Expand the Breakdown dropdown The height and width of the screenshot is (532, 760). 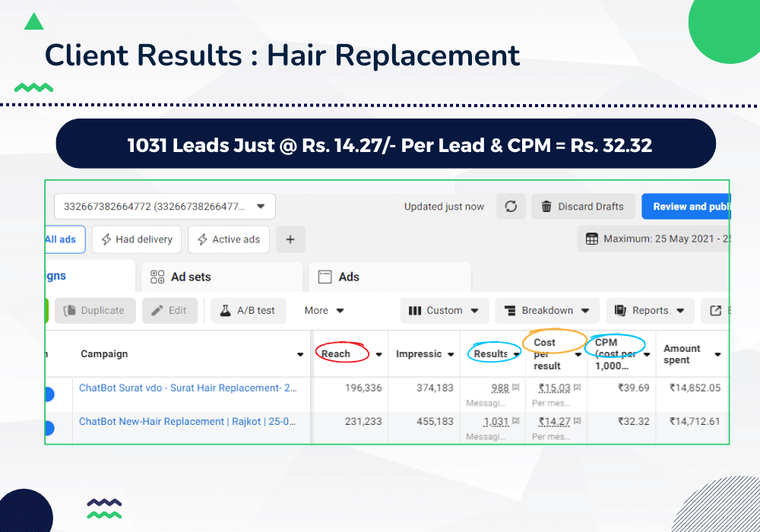[x=547, y=310]
